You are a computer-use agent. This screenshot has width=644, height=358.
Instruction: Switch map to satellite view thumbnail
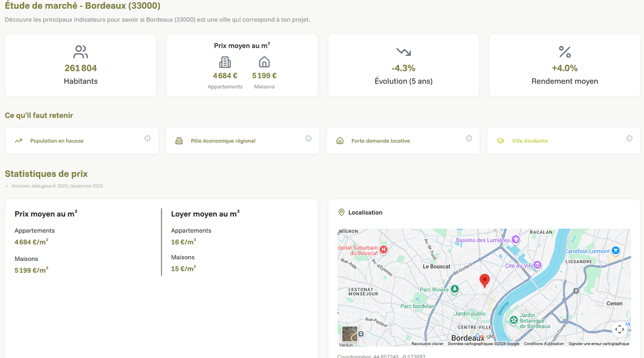point(349,333)
